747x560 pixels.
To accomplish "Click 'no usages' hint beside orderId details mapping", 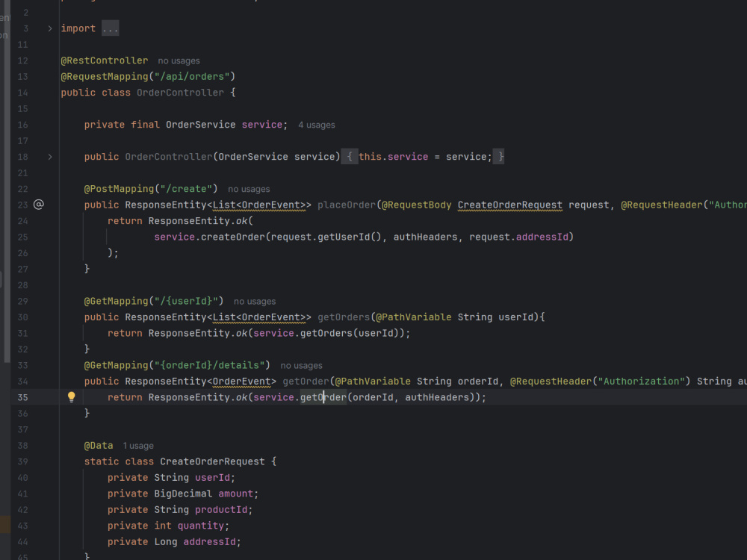I will pos(301,366).
